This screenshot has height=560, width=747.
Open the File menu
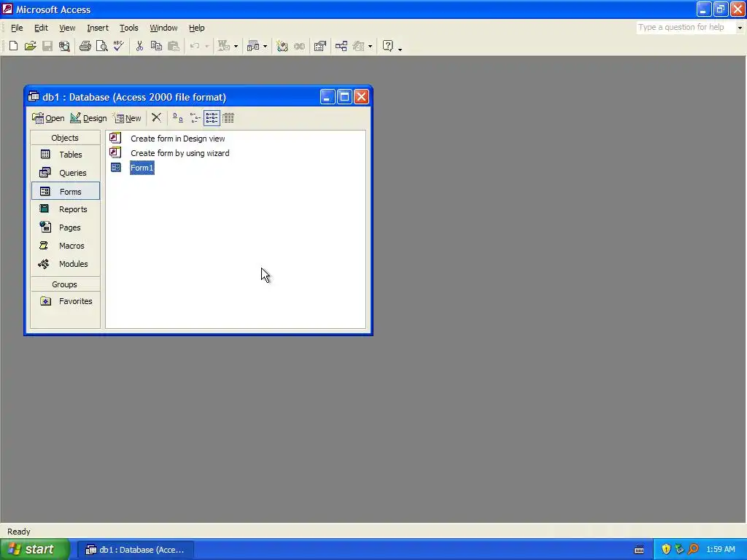click(x=17, y=28)
